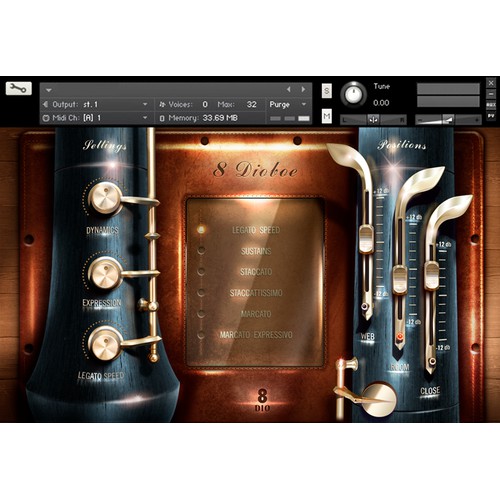Select the Legato Speed articulation radio button
Image resolution: width=500 pixels, height=500 pixels.
tap(201, 229)
